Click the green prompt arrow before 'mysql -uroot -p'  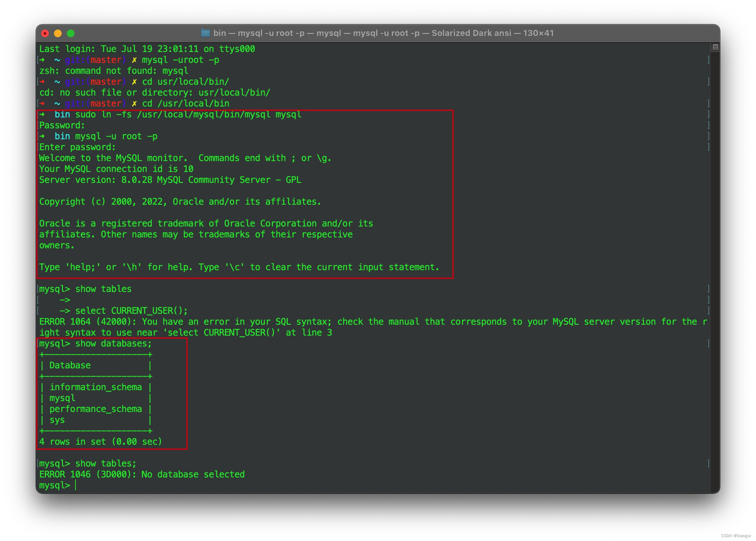[x=42, y=60]
